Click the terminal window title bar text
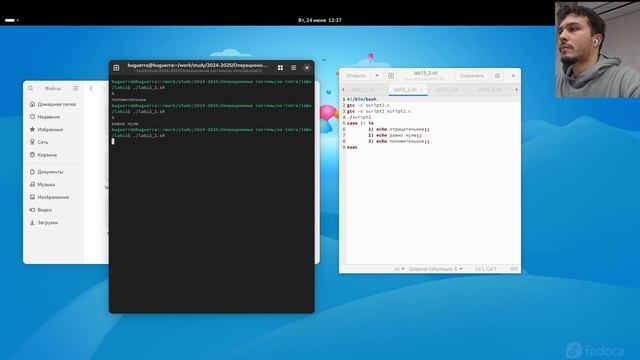640x360 pixels. click(x=198, y=65)
